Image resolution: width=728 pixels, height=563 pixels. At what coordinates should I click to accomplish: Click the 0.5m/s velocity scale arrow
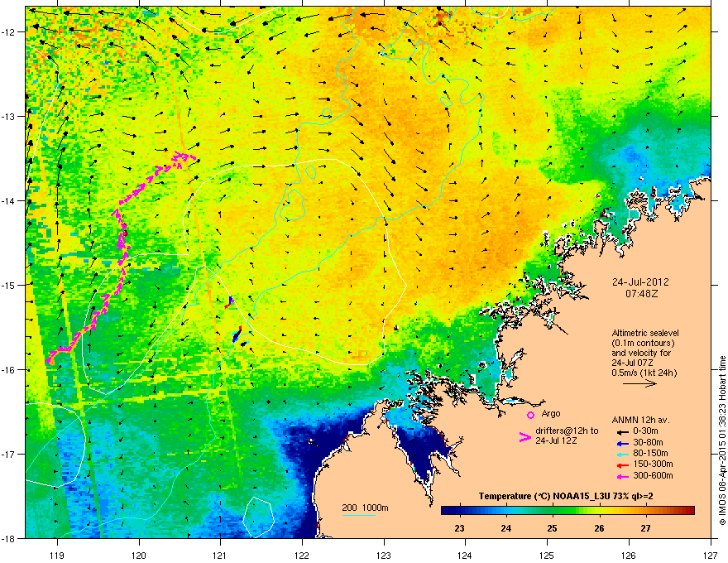tap(639, 383)
